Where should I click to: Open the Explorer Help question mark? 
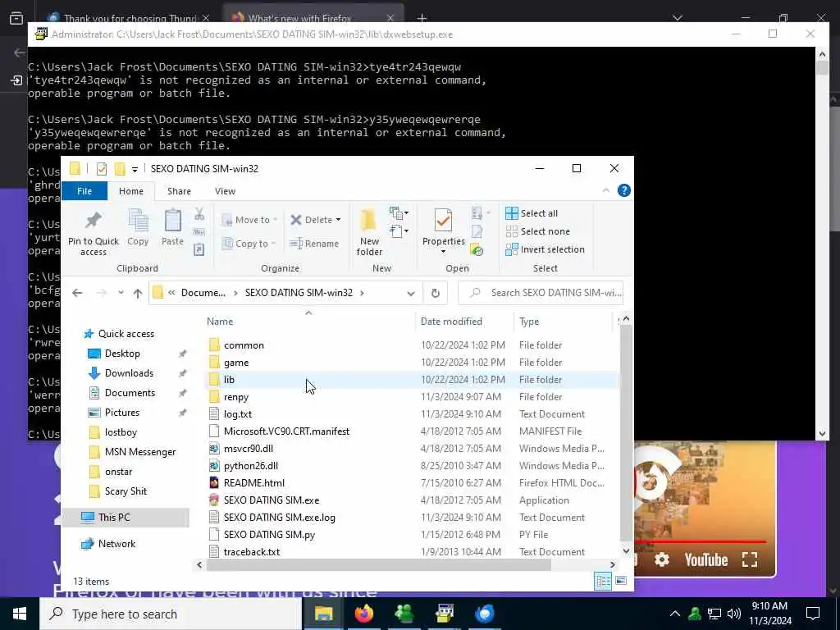coord(624,190)
